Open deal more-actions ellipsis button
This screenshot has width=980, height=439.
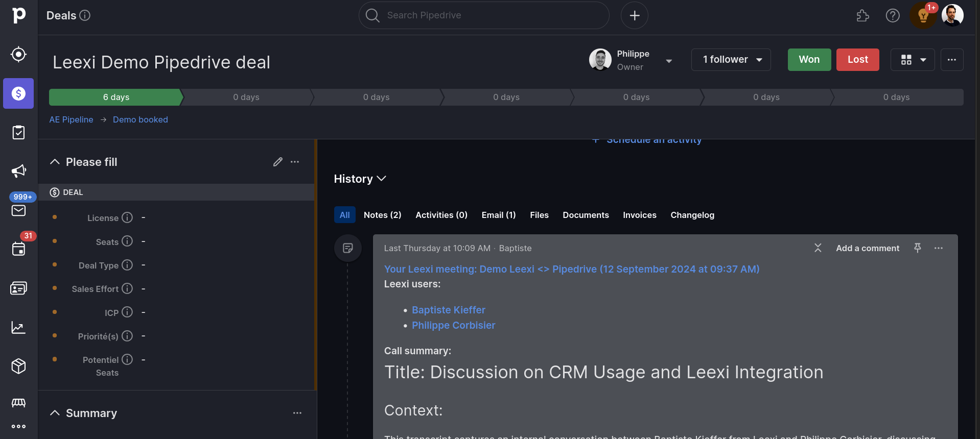click(x=952, y=60)
